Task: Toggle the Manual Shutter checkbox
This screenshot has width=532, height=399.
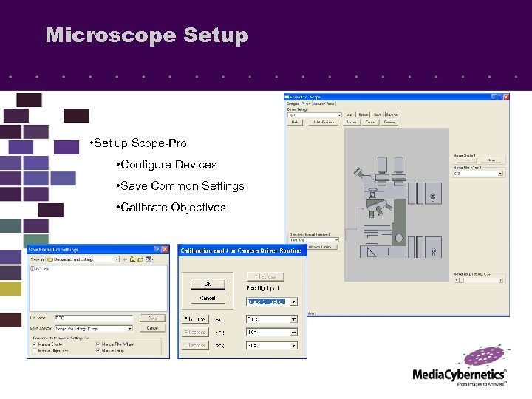Action: [35, 344]
